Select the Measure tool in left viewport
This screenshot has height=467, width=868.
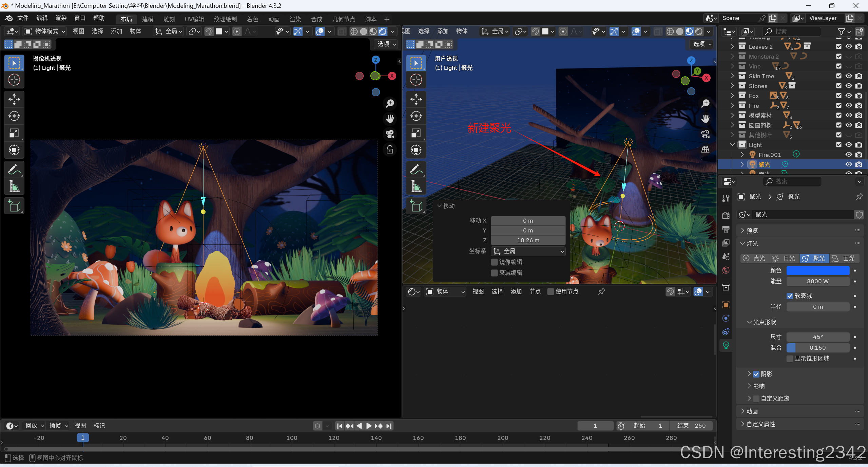(14, 187)
